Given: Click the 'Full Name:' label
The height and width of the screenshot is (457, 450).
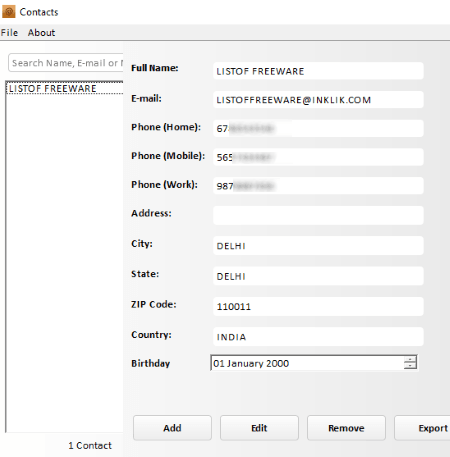Looking at the screenshot, I should 155,68.
